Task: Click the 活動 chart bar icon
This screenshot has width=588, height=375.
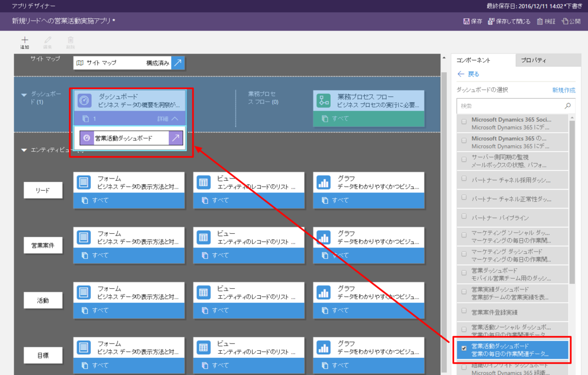Action: 323,293
